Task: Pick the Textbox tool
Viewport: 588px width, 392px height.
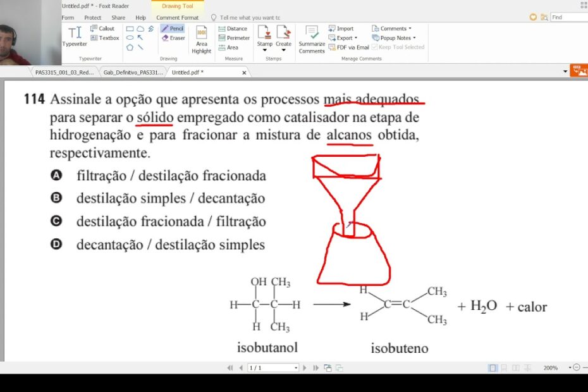Action: pos(105,38)
